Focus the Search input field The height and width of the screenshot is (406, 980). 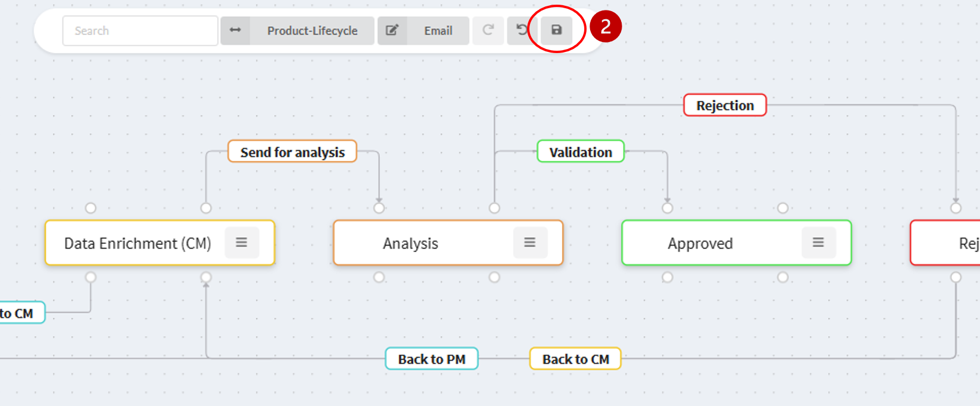click(x=140, y=31)
